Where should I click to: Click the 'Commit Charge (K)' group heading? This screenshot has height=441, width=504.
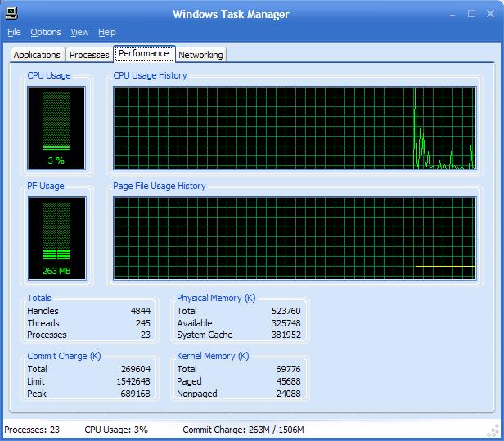[x=64, y=356]
